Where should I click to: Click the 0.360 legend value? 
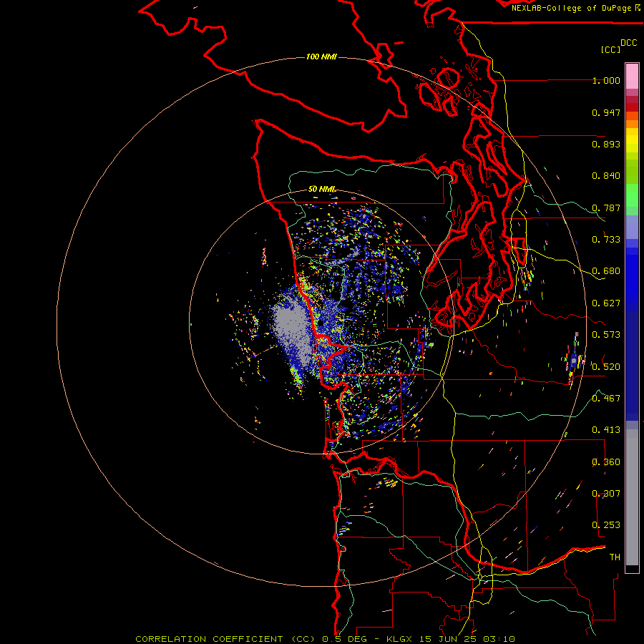[606, 462]
